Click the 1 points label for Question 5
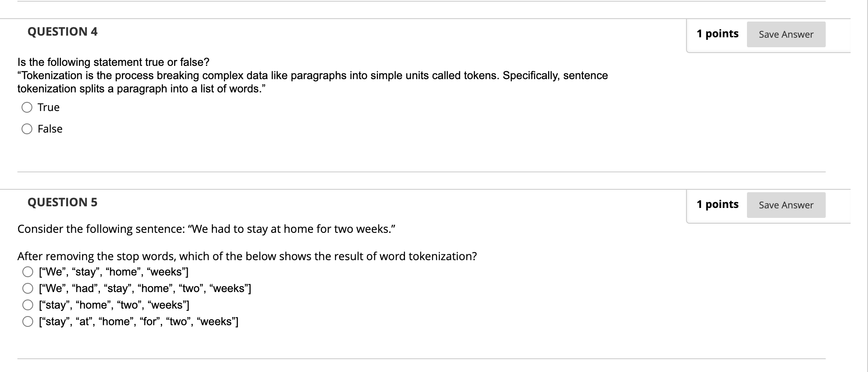Screen dimensions: 868x372 coord(717,204)
